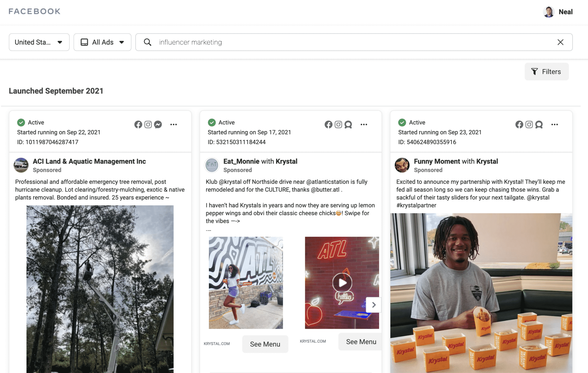
Task: Open the tree removal ad image
Action: [100, 289]
